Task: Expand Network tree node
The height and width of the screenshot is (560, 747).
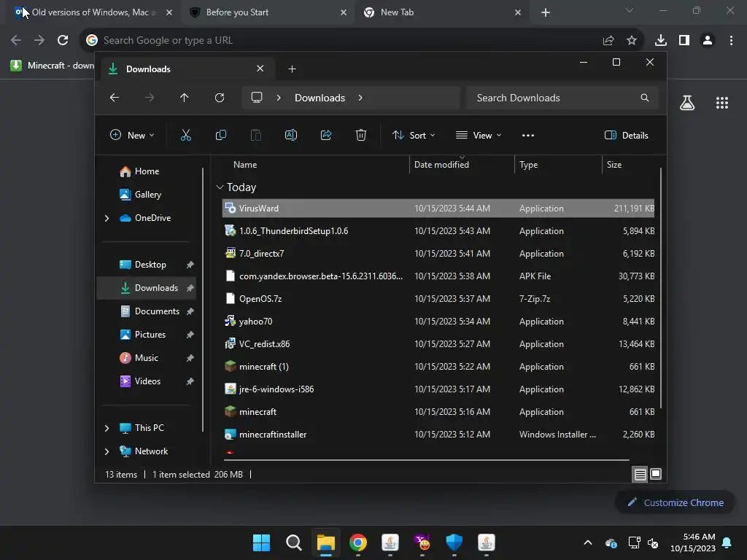Action: click(107, 451)
